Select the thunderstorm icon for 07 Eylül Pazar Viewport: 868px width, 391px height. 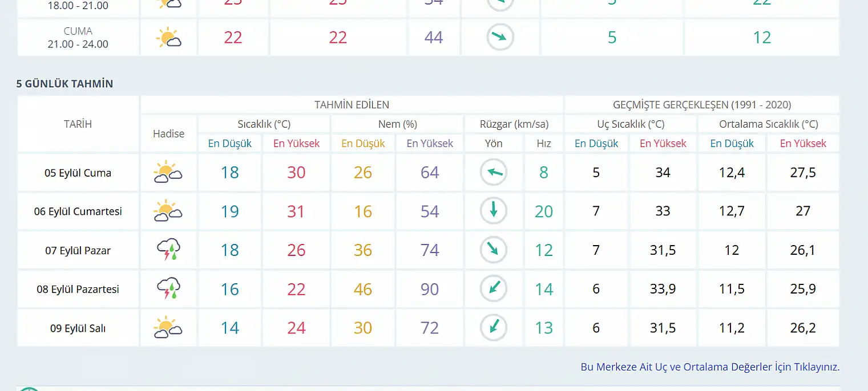(168, 250)
